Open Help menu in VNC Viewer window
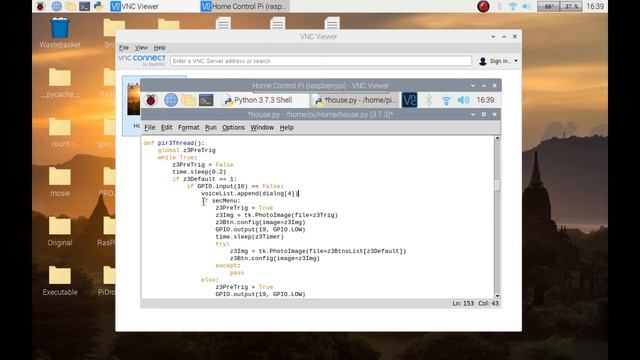The height and width of the screenshot is (360, 640). 160,48
